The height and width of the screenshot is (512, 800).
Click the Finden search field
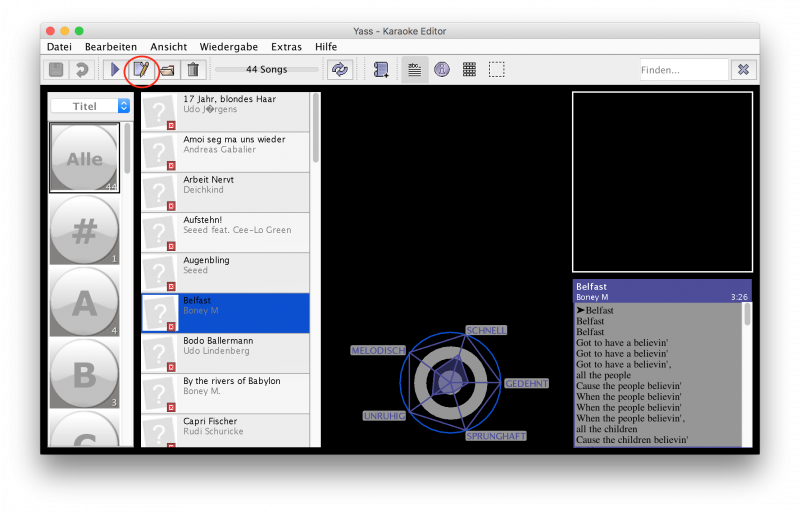coord(684,70)
